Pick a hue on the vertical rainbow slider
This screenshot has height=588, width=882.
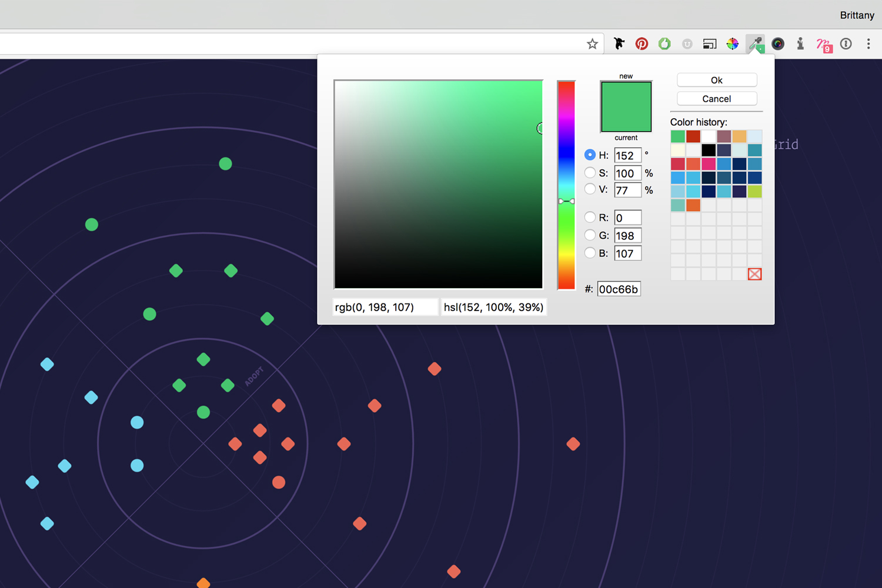[566, 182]
